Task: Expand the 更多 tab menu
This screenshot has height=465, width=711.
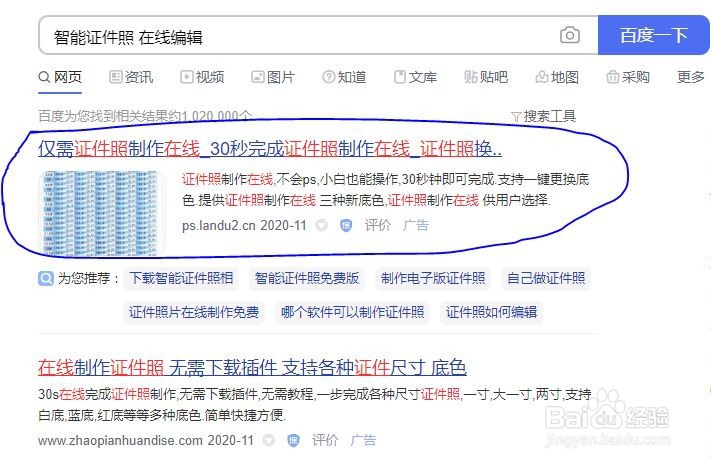Action: tap(691, 77)
